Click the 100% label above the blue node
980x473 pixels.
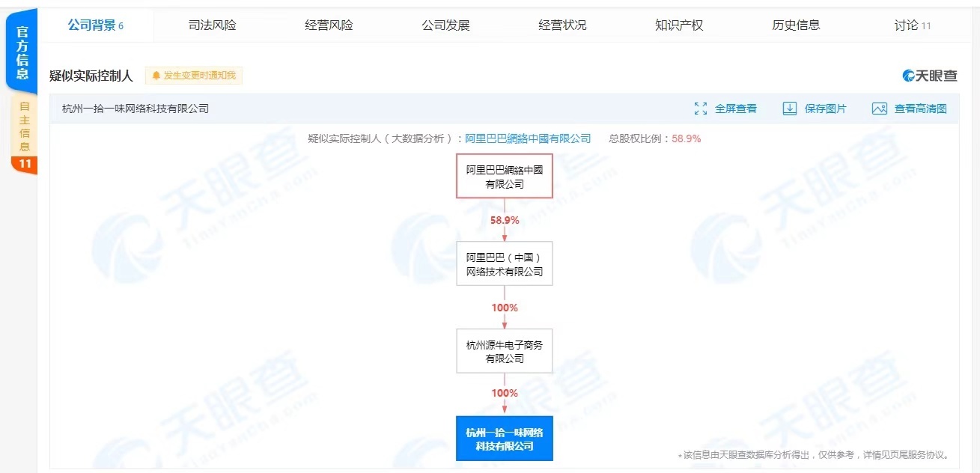click(x=505, y=393)
